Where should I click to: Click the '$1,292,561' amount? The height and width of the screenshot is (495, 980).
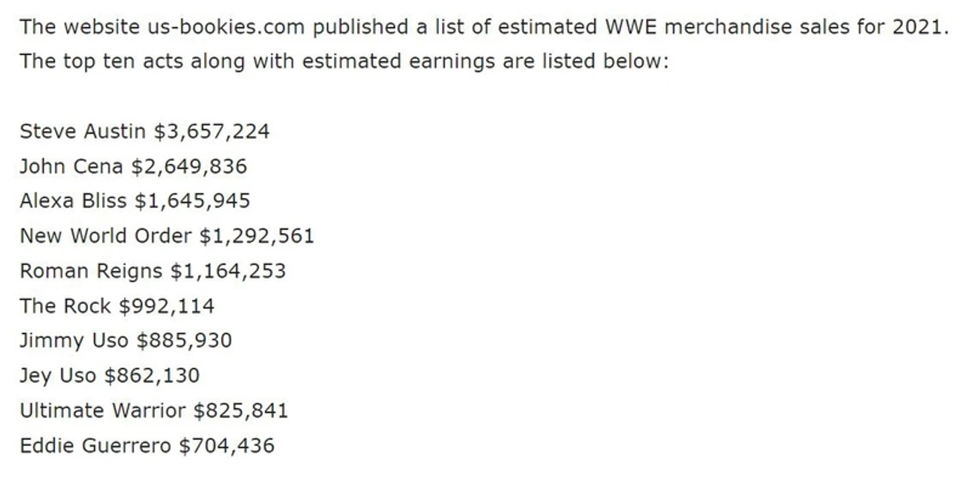pyautogui.click(x=256, y=236)
